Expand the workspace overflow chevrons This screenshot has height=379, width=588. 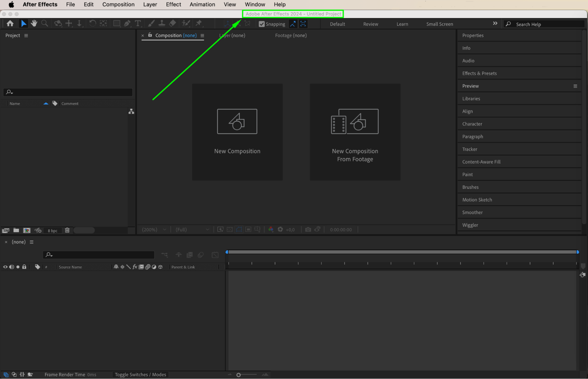tap(495, 24)
